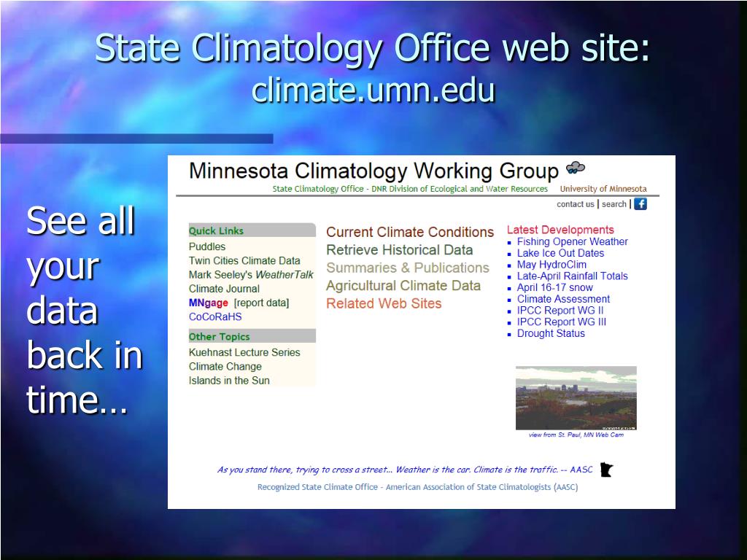Open Puddles quick link
The image size is (747, 560).
coord(207,246)
